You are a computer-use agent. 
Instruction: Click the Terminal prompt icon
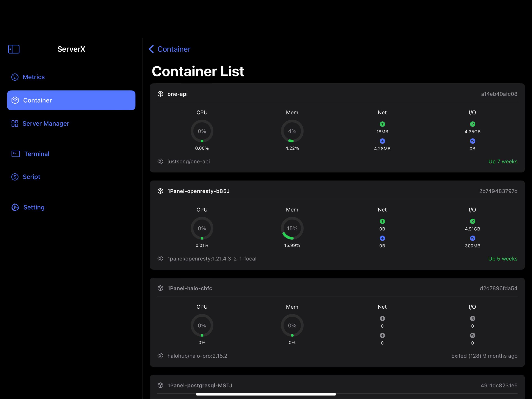pos(16,154)
